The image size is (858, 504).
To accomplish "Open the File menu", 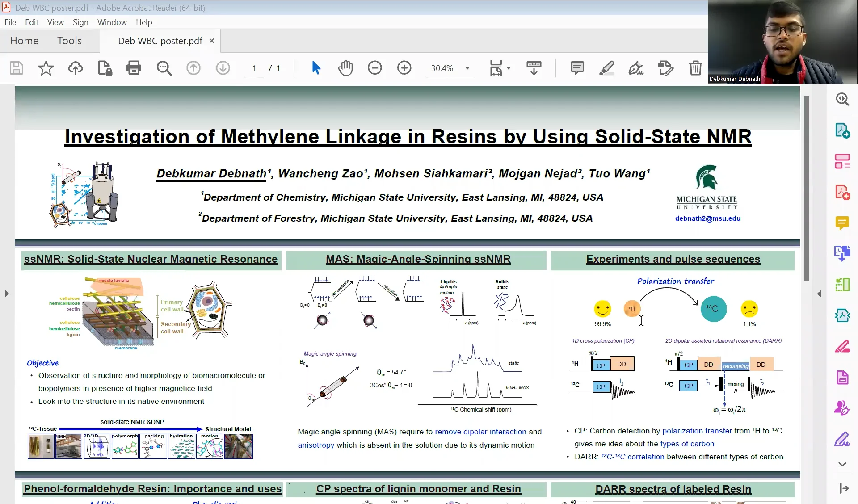I will click(x=10, y=22).
